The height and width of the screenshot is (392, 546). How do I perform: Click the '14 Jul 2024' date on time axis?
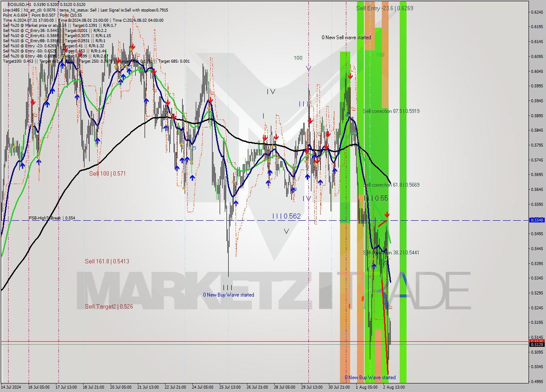tap(11, 387)
